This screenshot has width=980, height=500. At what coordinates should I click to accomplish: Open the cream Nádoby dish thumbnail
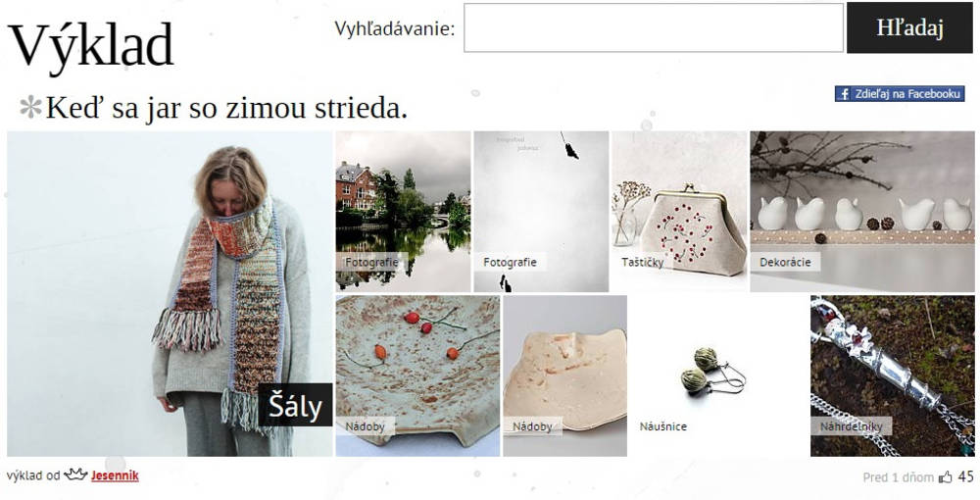point(565,375)
